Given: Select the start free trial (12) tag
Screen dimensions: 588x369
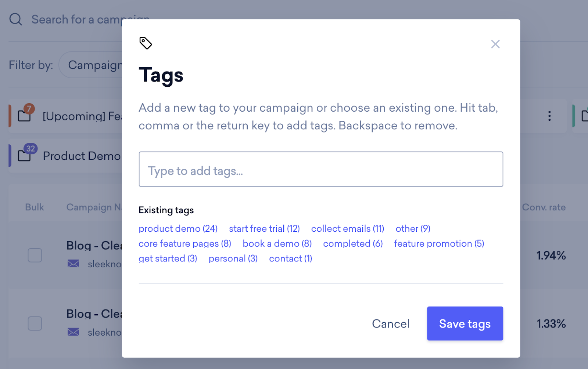Looking at the screenshot, I should [264, 228].
